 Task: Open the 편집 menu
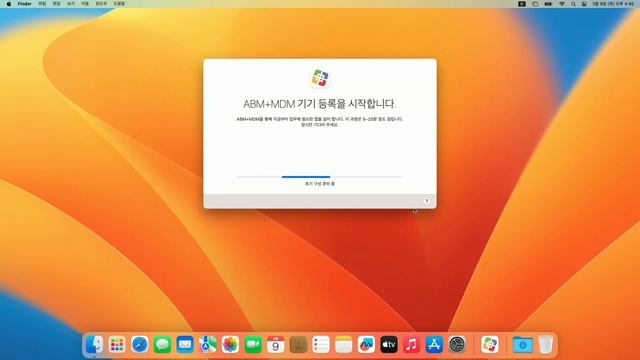(x=56, y=4)
